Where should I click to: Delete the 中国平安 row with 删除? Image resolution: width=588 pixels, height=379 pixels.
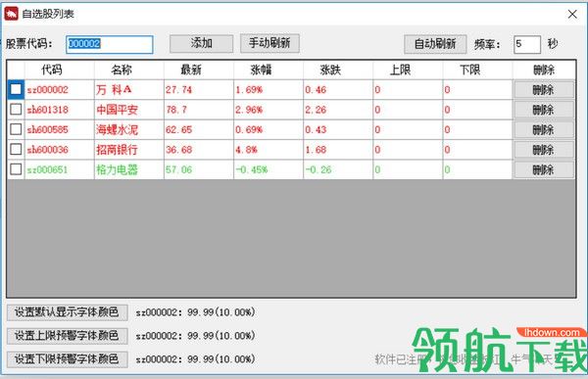pyautogui.click(x=544, y=110)
